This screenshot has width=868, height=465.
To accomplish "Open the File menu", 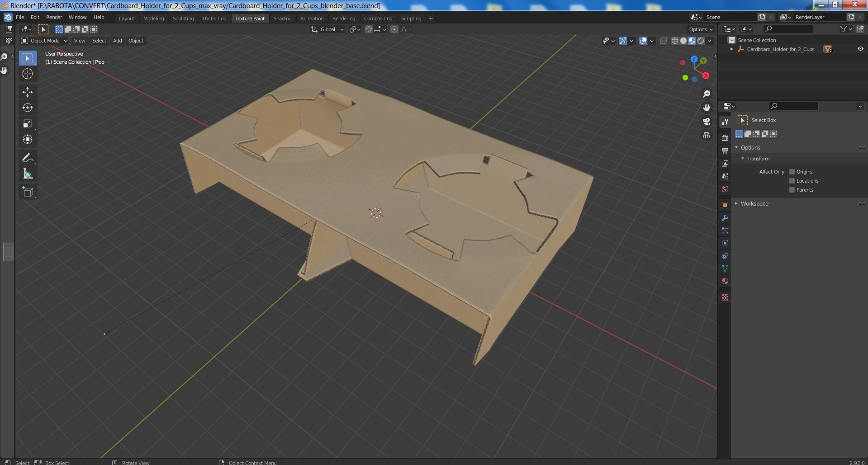I will tap(20, 17).
